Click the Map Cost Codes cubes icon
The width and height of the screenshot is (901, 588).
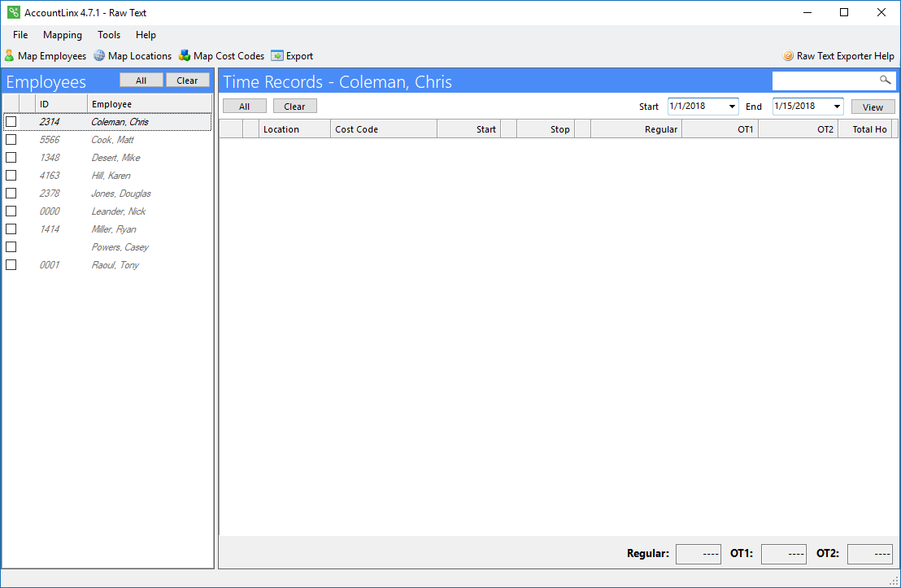pyautogui.click(x=185, y=56)
